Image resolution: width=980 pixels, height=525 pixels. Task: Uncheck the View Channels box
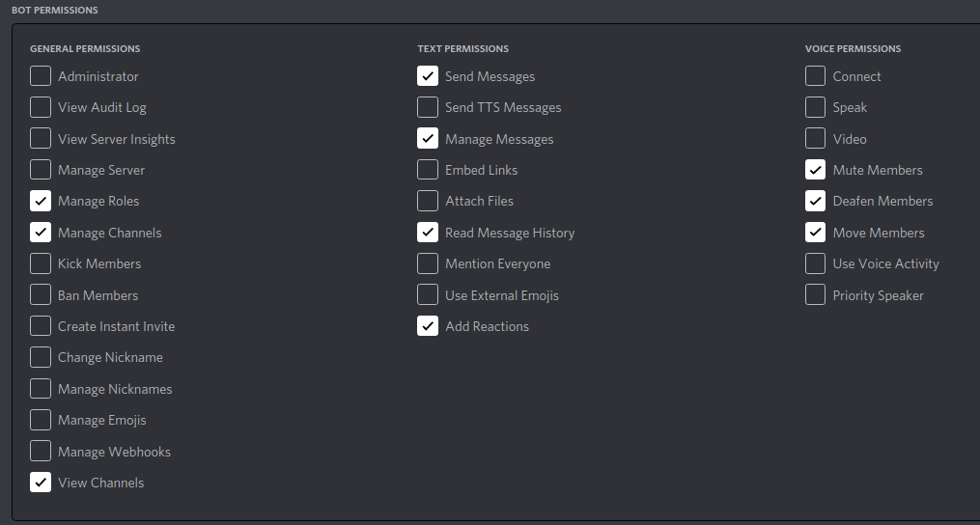(41, 483)
